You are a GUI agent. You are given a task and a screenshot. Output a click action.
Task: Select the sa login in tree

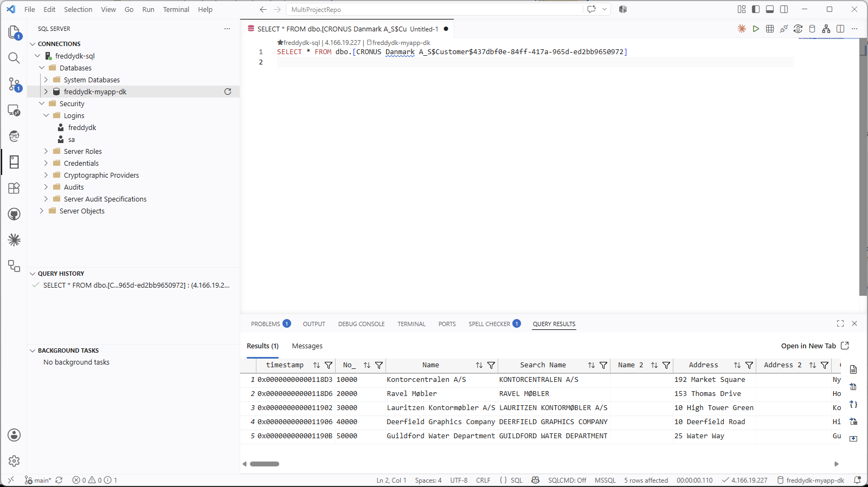[71, 139]
